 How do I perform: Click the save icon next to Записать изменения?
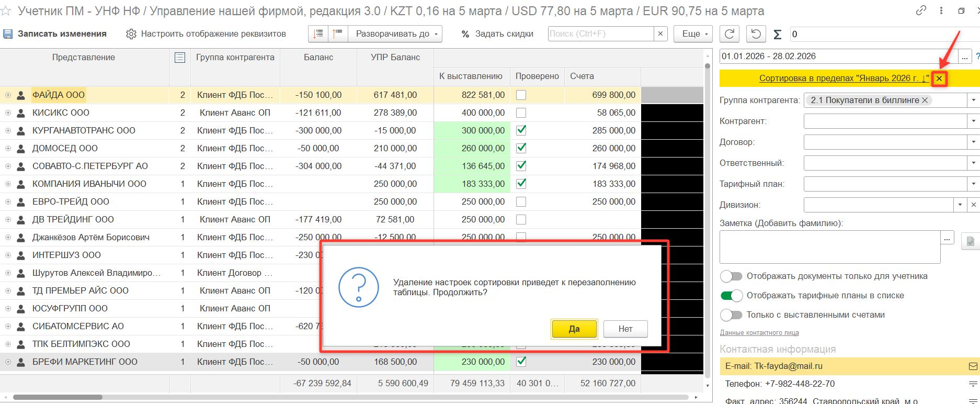pos(8,34)
